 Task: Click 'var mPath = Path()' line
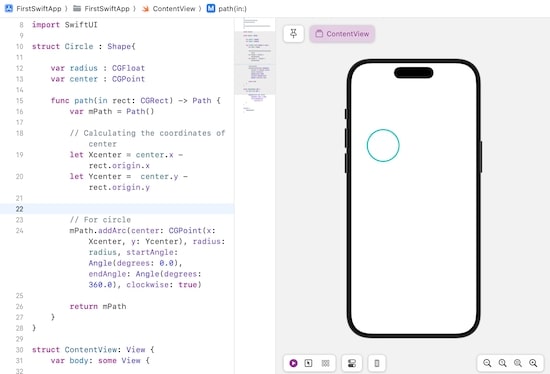pos(112,112)
